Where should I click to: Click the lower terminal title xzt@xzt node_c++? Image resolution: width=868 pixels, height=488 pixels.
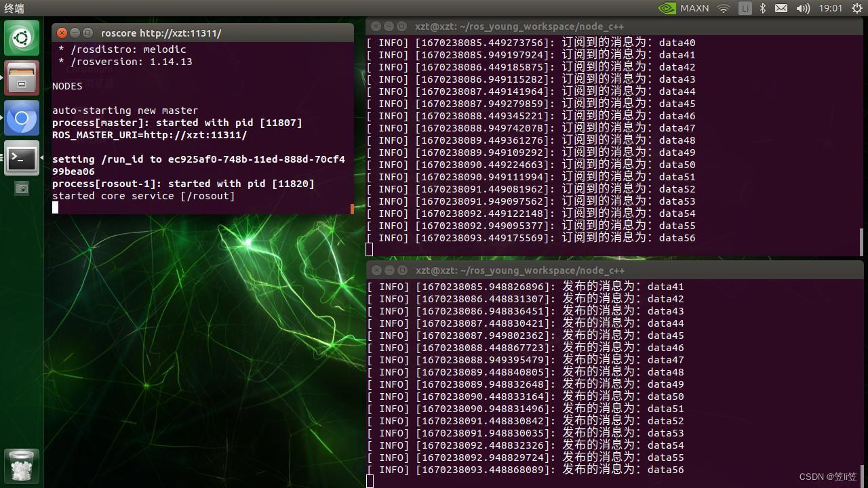click(520, 270)
